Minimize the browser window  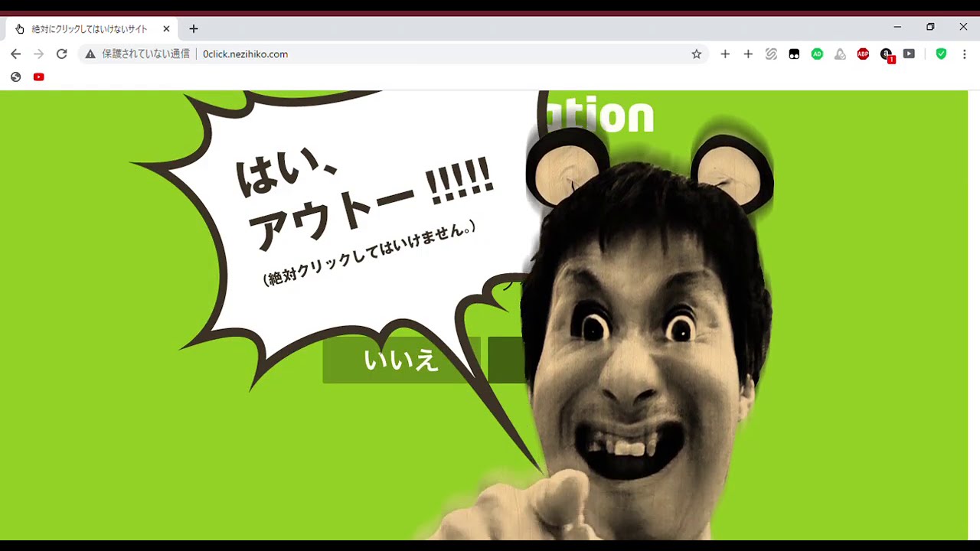pyautogui.click(x=897, y=27)
